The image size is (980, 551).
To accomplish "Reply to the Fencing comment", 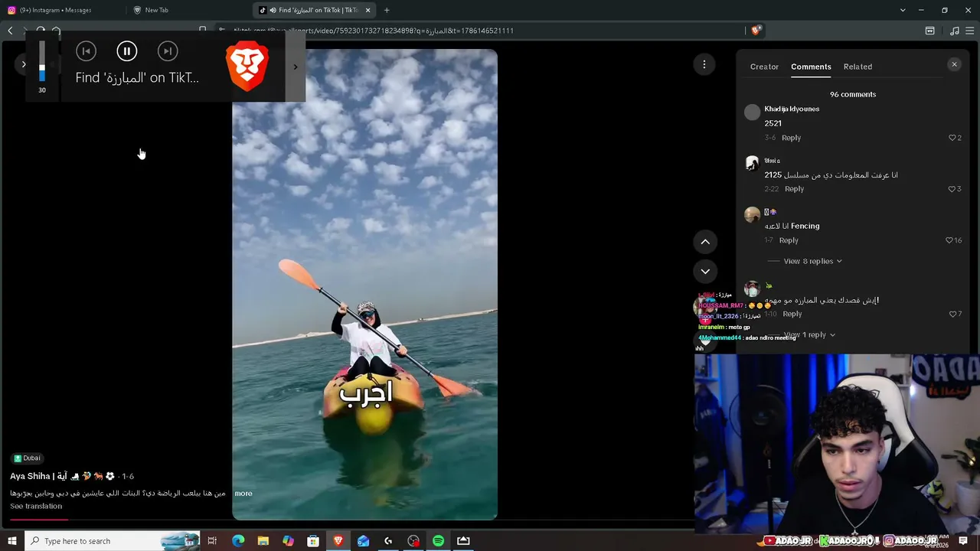I will point(789,240).
